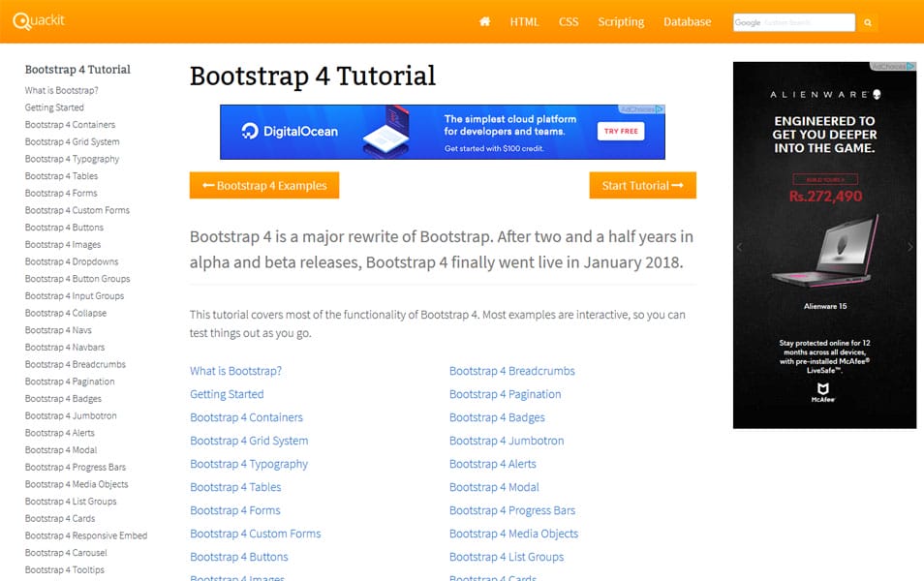The width and height of the screenshot is (924, 581).
Task: Open Bootstrap 4 Grid System in sidebar
Action: (x=72, y=141)
